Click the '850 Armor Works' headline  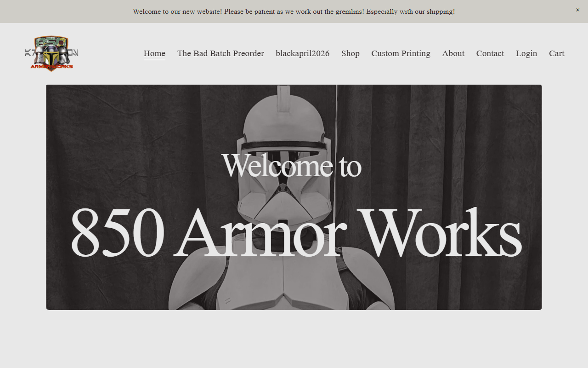point(296,232)
